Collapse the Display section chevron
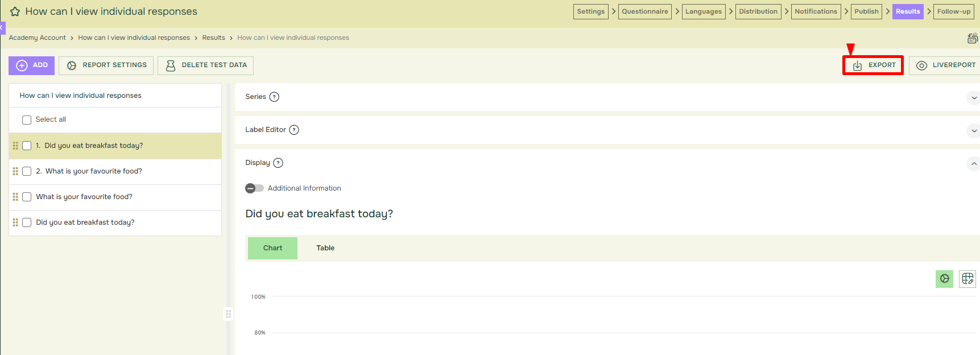Screen dimensions: 980x355 pos(974,164)
